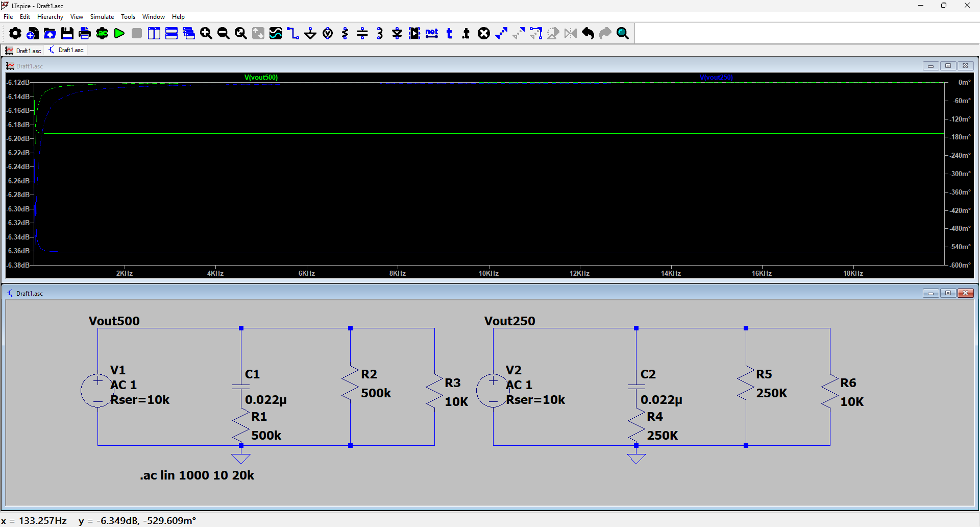Click the zoom in magnifier icon
This screenshot has width=980, height=527.
pos(206,34)
